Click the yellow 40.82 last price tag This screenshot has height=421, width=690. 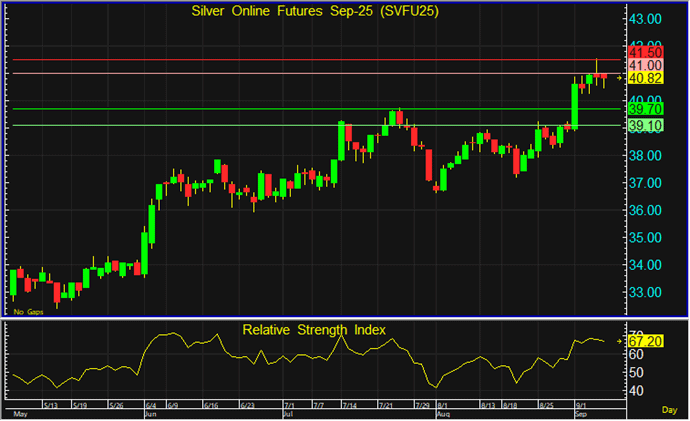pos(645,77)
